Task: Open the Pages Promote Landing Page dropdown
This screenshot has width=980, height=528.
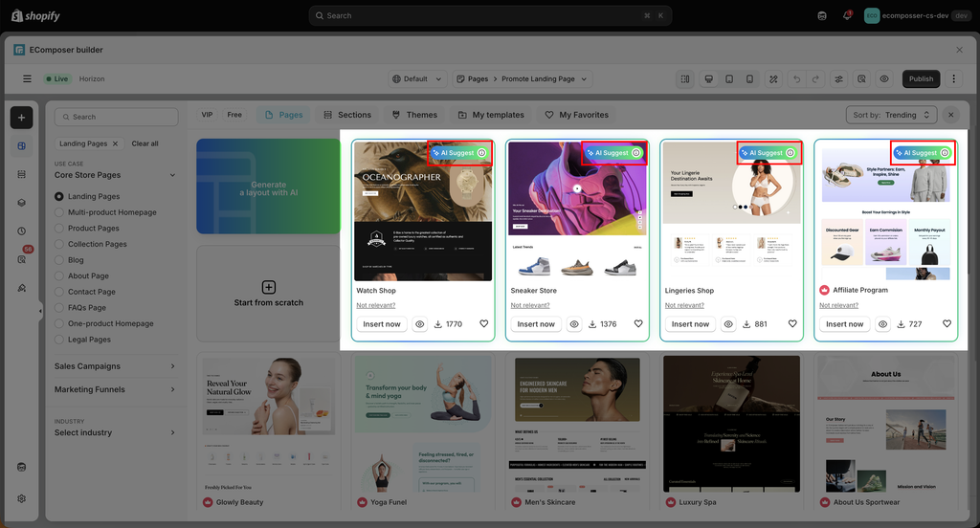Action: coord(522,79)
